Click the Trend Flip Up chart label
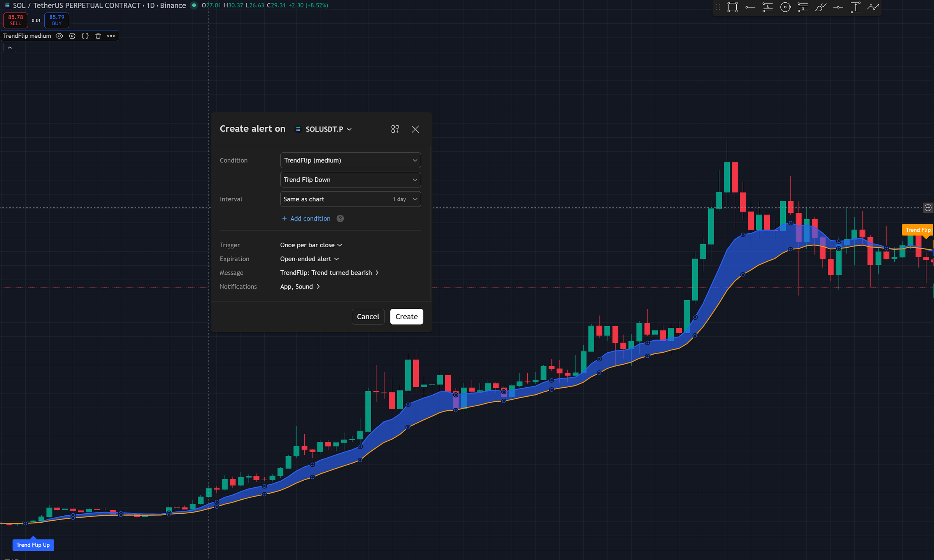Image resolution: width=934 pixels, height=560 pixels. [x=33, y=544]
